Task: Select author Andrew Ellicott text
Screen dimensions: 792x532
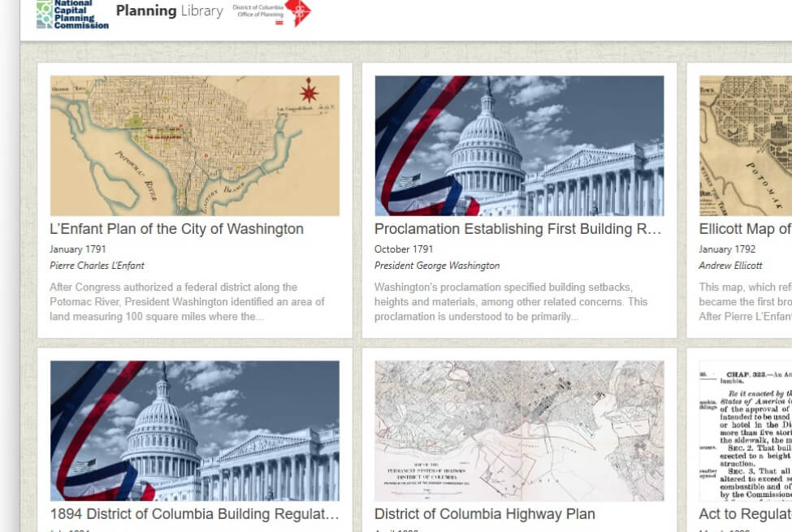Action: [x=730, y=266]
